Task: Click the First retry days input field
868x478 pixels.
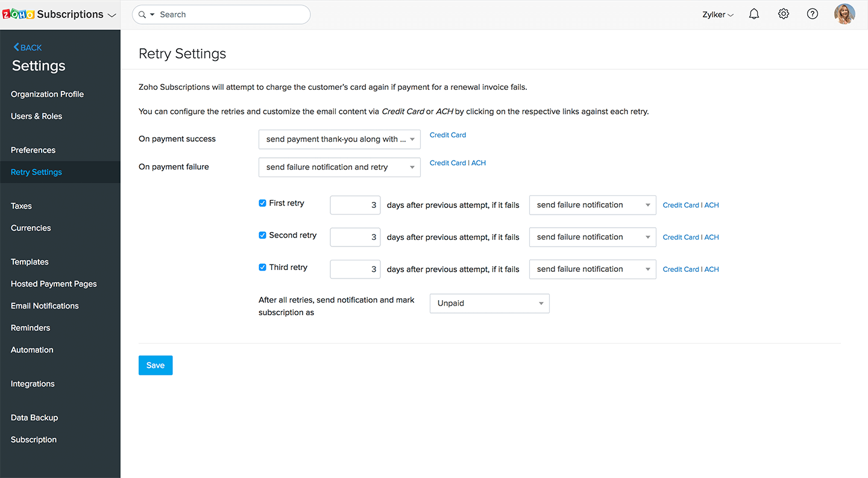Action: (355, 205)
